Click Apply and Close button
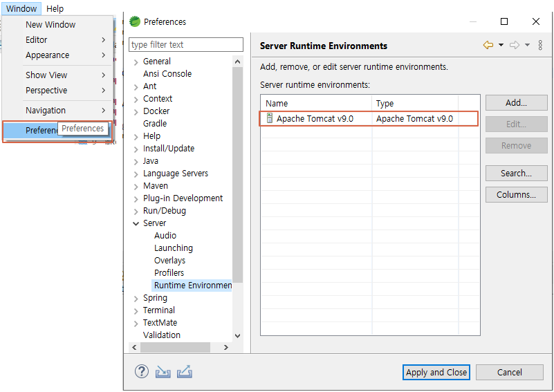 436,372
